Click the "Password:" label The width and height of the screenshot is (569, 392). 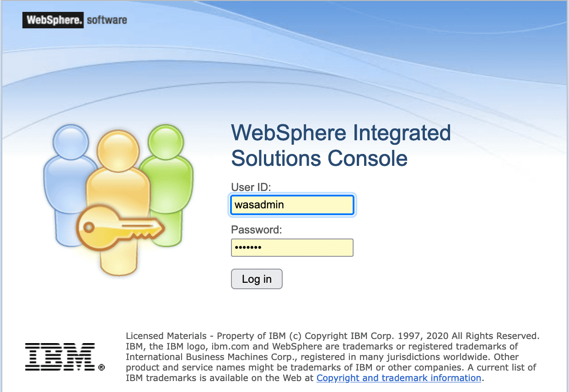(257, 230)
